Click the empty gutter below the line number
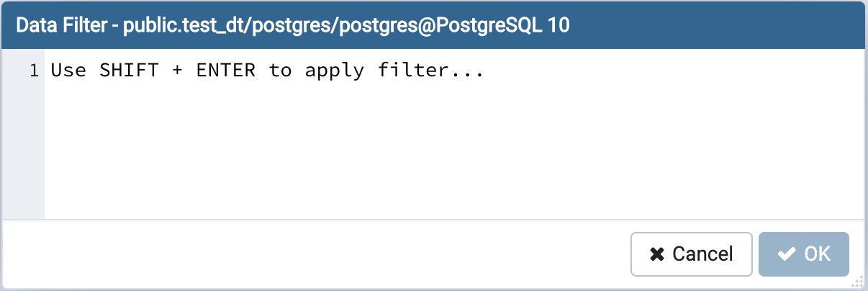 point(24,151)
